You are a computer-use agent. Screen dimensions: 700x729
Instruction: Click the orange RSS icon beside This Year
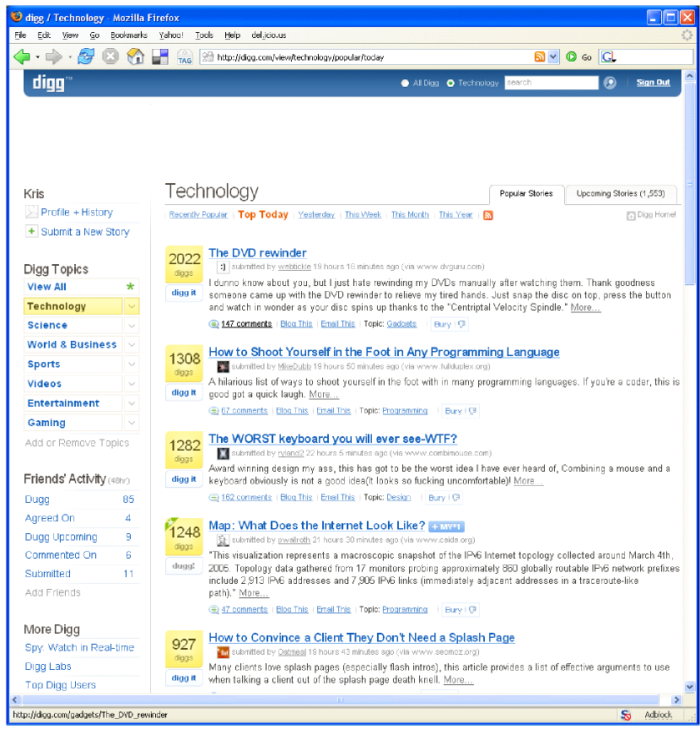coord(488,215)
